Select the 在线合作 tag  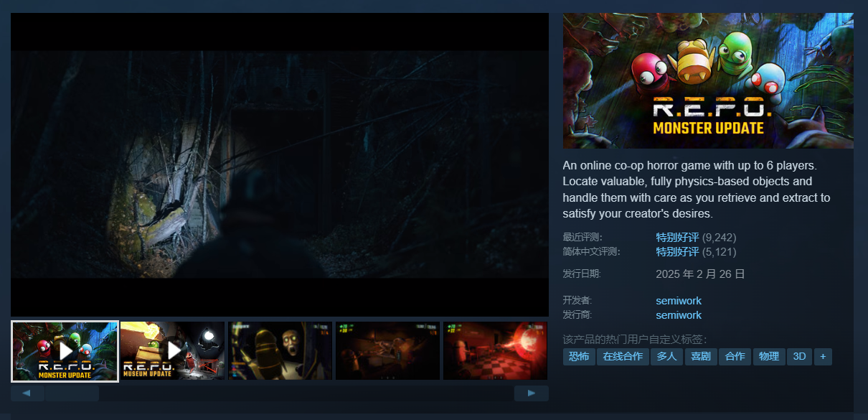coord(623,356)
